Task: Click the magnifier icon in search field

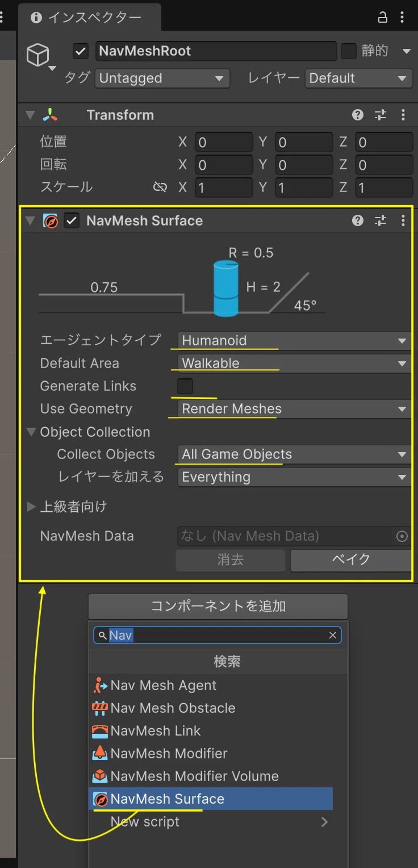Action: click(102, 635)
